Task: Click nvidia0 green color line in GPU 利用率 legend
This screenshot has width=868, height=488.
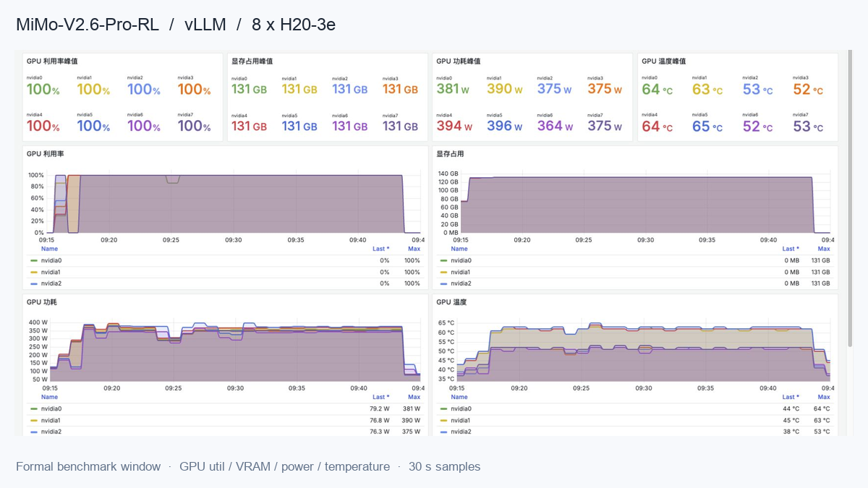Action: (x=34, y=260)
